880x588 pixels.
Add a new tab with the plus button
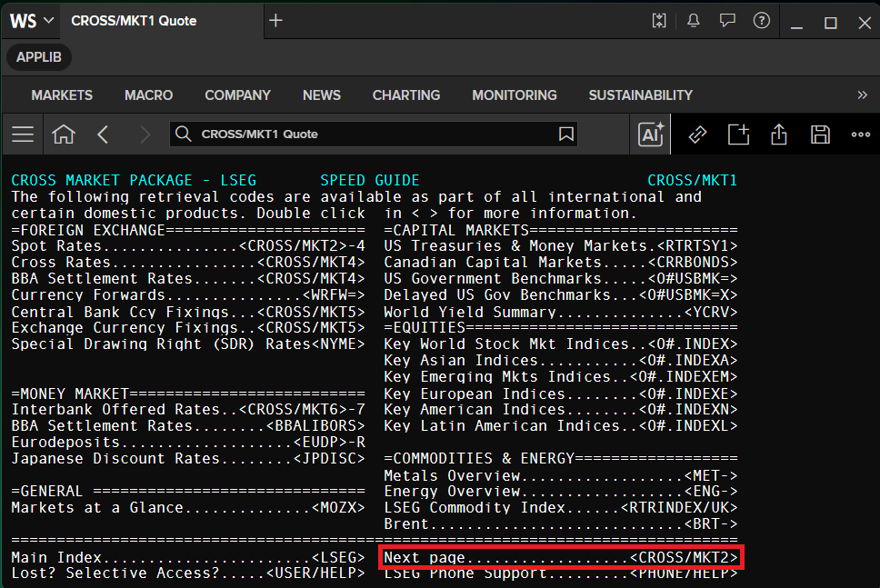click(275, 21)
